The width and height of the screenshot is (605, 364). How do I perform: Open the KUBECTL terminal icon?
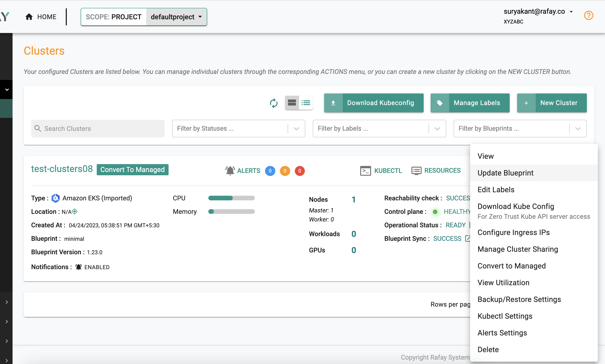pyautogui.click(x=365, y=171)
